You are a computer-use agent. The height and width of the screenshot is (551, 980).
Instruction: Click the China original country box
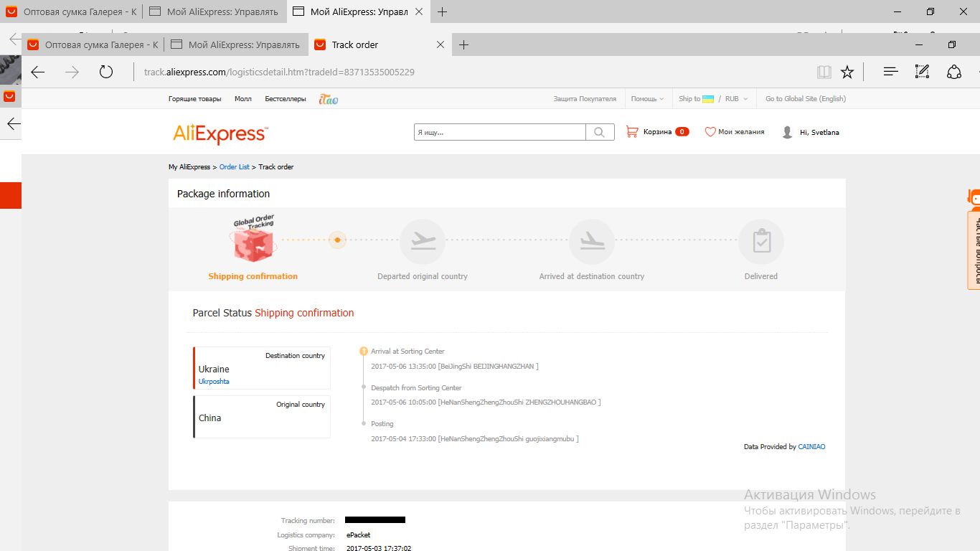coord(262,417)
